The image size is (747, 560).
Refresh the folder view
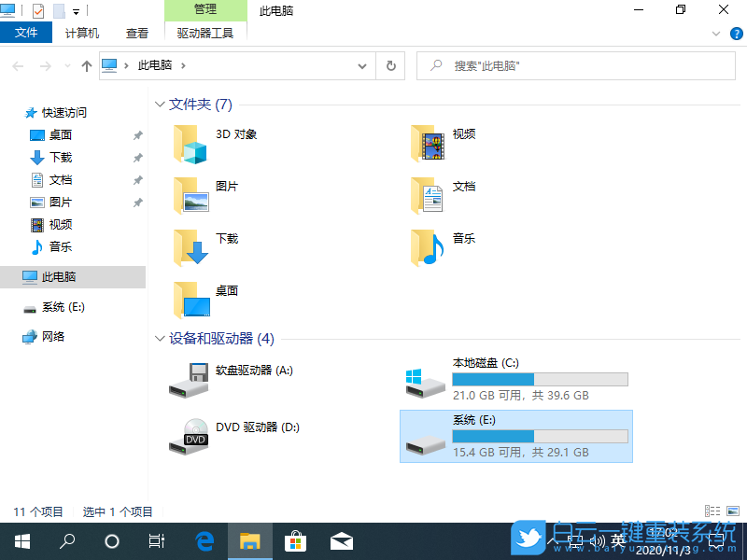click(x=391, y=65)
